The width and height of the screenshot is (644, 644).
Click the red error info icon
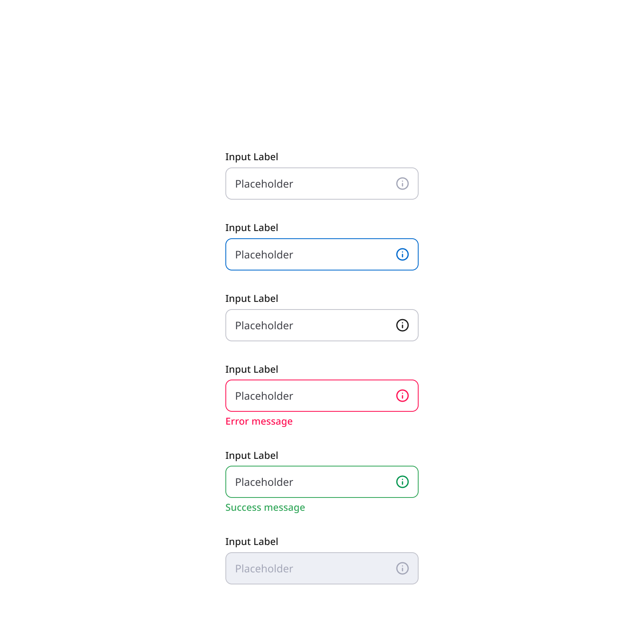[x=402, y=396]
